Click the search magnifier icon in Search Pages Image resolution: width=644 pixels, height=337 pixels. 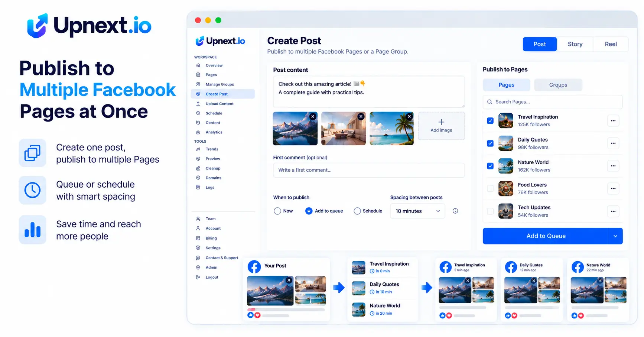tap(489, 102)
